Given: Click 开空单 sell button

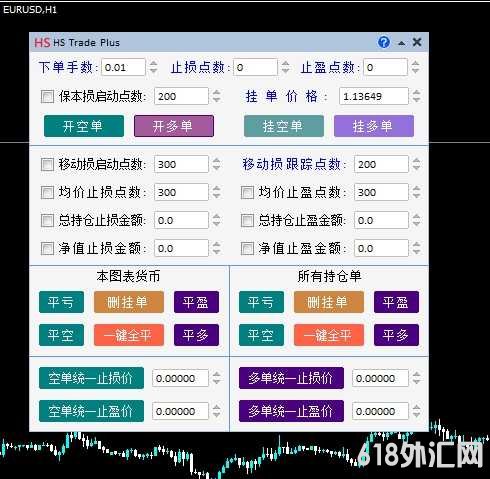Looking at the screenshot, I should click(x=84, y=126).
